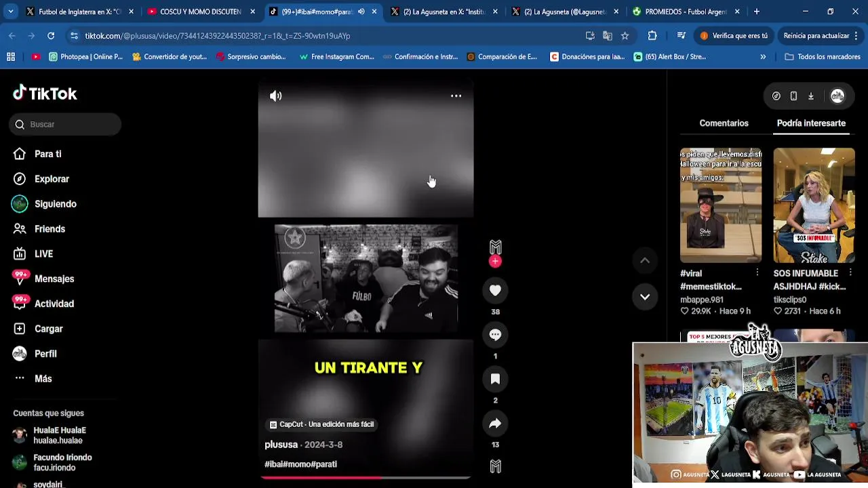Open Para ti feed
The width and height of the screenshot is (868, 488).
[x=47, y=154]
